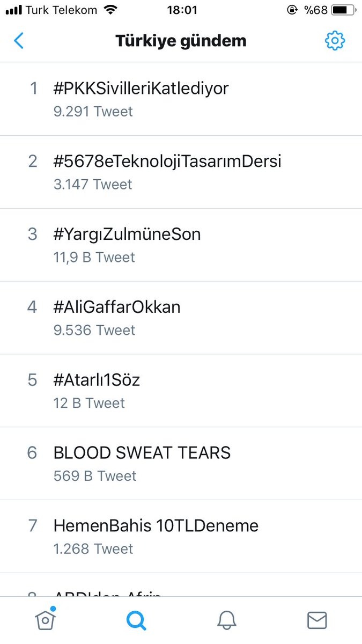362x644 pixels.
Task: Tap BLOOD SWEAT TEARS trend
Action: coord(142,453)
